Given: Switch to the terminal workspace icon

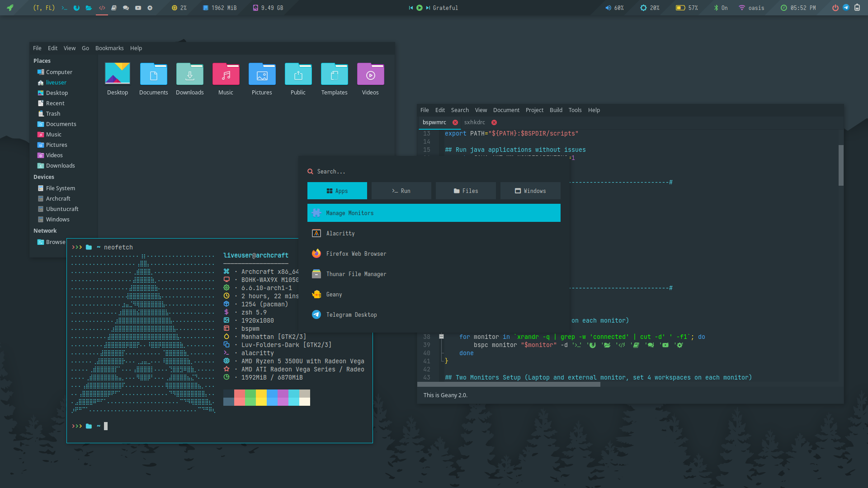Looking at the screenshot, I should click(x=65, y=8).
